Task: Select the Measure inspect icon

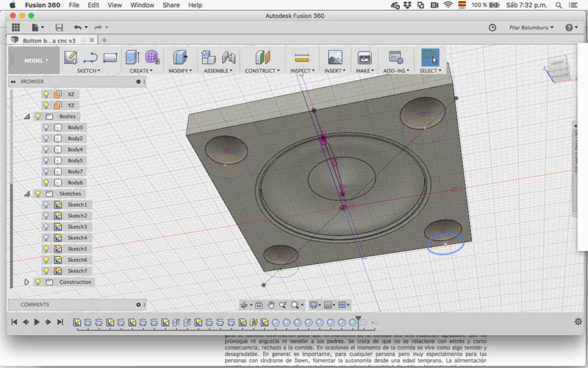Action: 302,58
